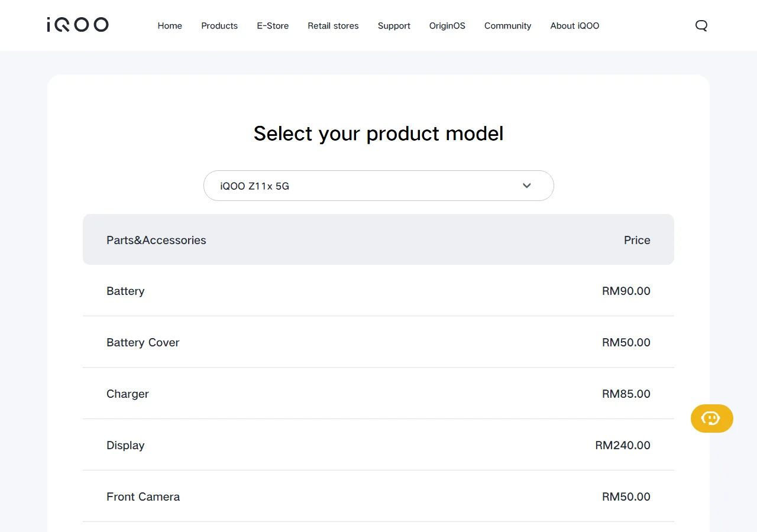Go to the Home menu item
This screenshot has height=532, width=757.
(x=170, y=25)
